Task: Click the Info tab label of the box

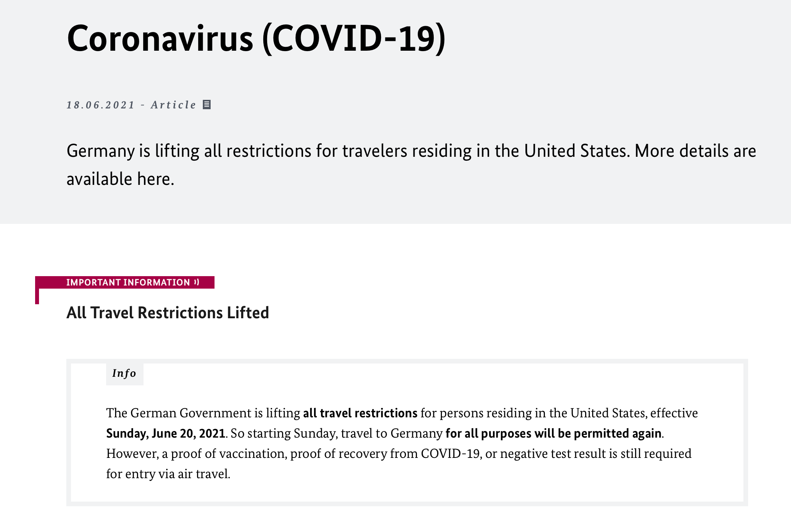Action: (x=124, y=374)
